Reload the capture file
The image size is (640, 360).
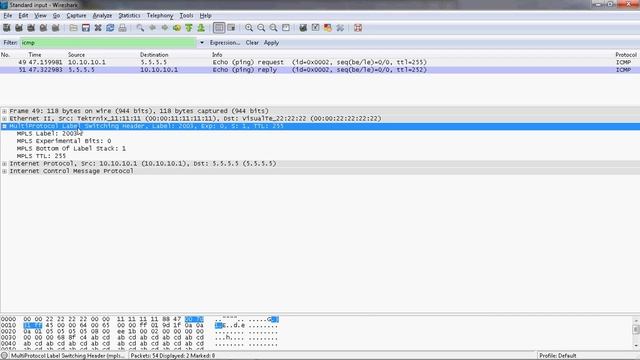pos(110,28)
